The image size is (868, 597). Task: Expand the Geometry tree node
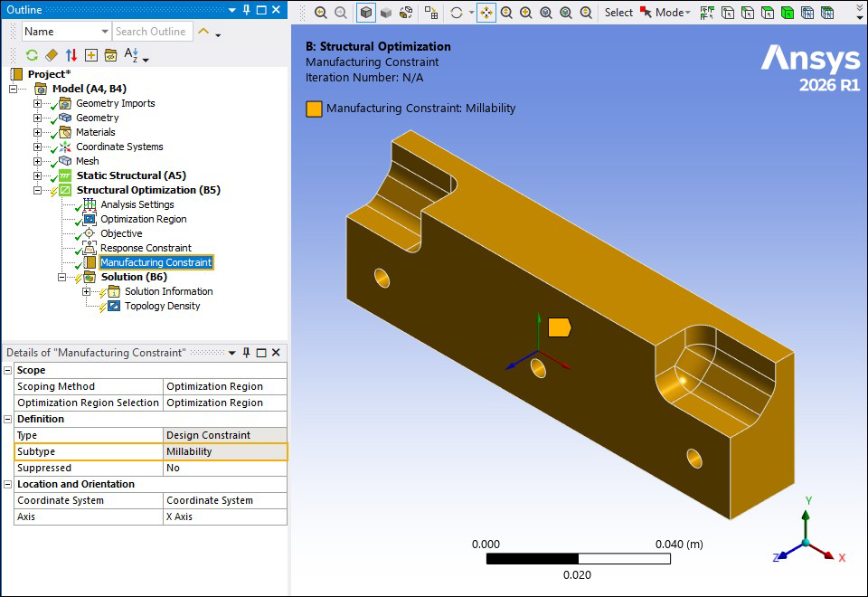tap(37, 118)
